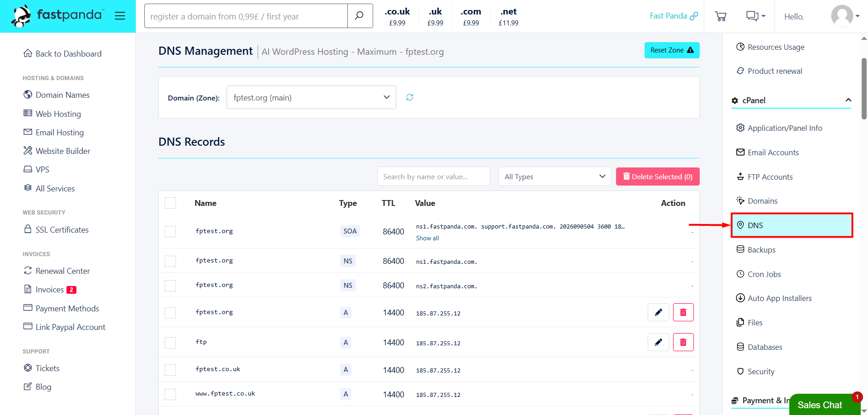Click the Security shield icon

point(740,371)
